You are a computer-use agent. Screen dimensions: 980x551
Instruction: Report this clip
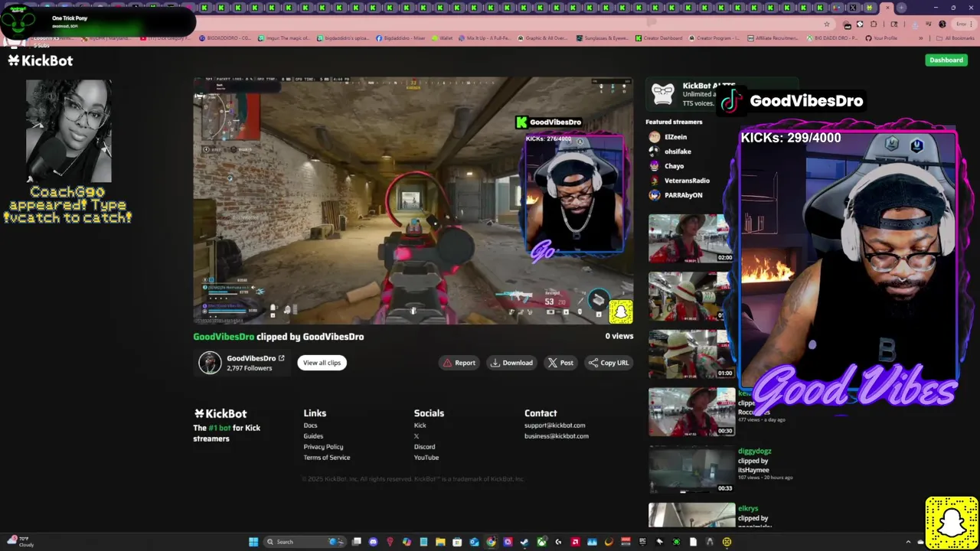pyautogui.click(x=459, y=363)
